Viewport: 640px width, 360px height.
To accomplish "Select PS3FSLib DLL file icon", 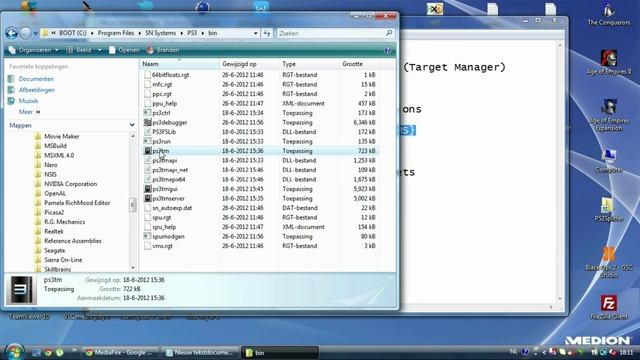I will pos(147,132).
